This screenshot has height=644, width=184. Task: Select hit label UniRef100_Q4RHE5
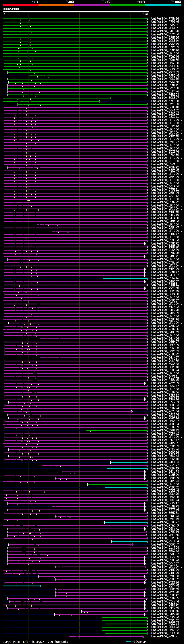(165, 136)
